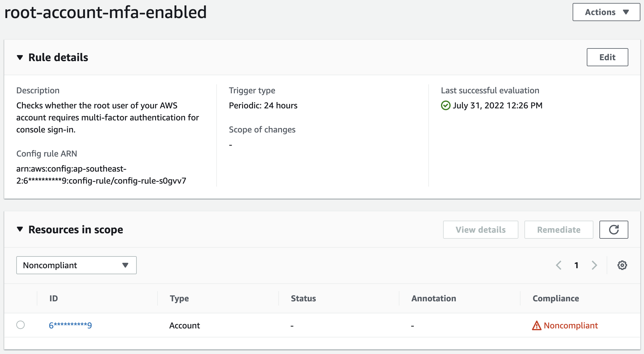The height and width of the screenshot is (354, 644).
Task: Open the Noncompliant compliance filter dropdown
Action: coord(77,265)
